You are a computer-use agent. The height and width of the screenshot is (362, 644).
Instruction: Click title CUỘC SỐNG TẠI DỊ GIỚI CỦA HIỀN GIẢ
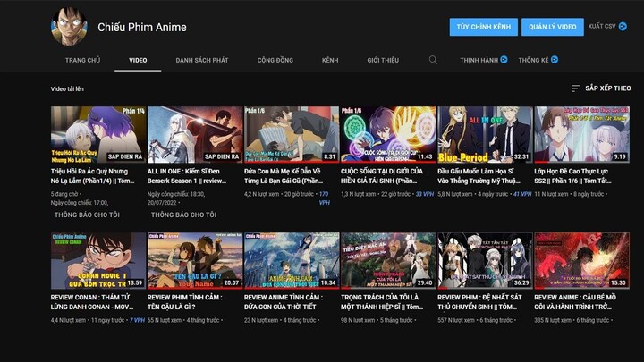(x=382, y=176)
